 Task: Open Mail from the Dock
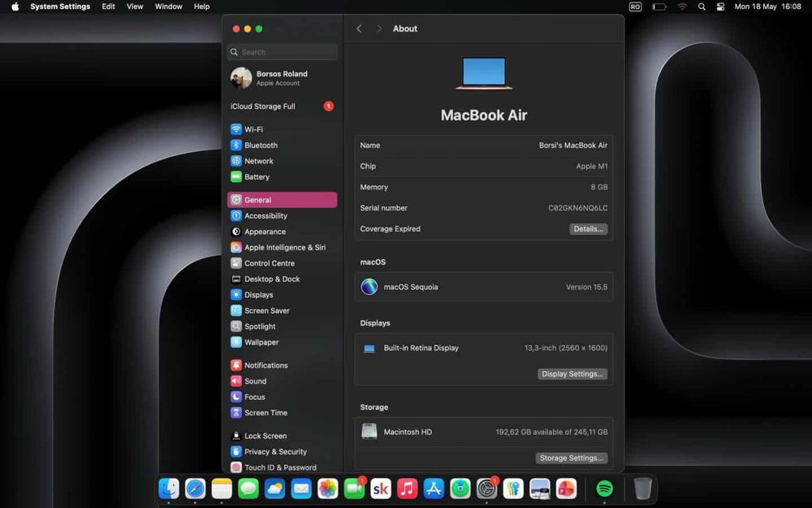[x=301, y=488]
